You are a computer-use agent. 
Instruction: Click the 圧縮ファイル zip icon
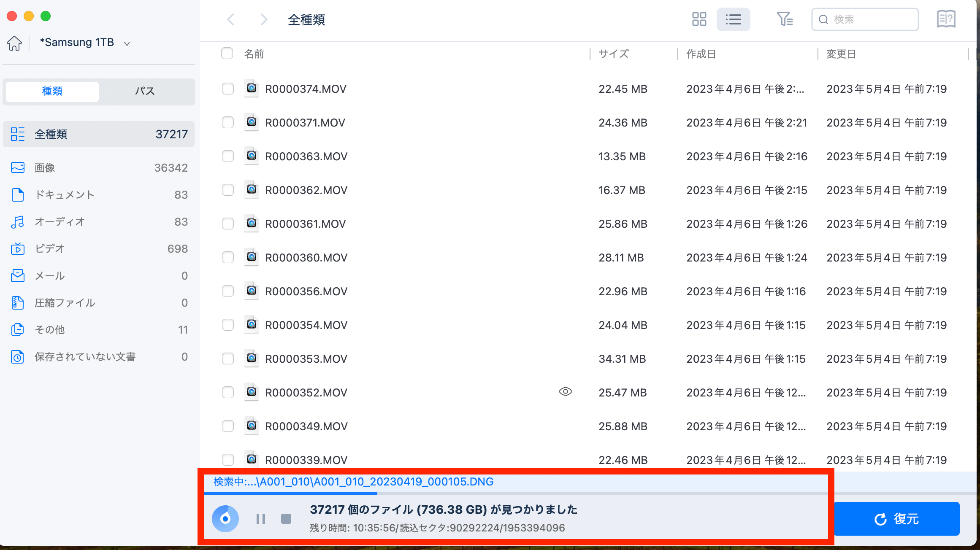(18, 303)
